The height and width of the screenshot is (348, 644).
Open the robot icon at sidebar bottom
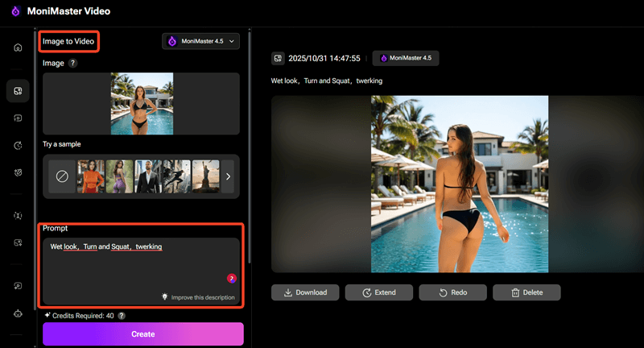coord(18,313)
